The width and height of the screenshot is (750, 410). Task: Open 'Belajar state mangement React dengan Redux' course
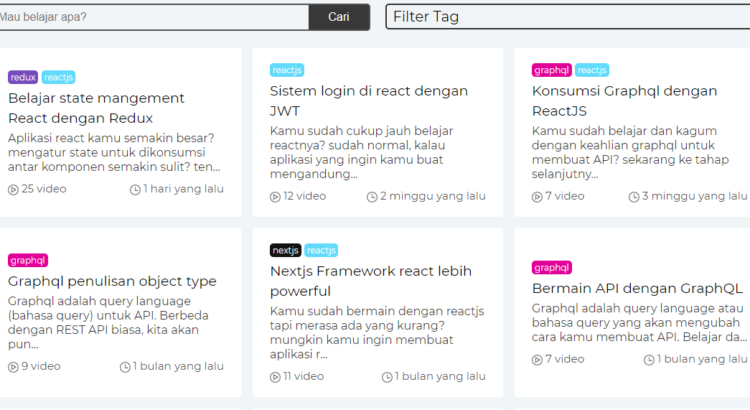(x=96, y=108)
